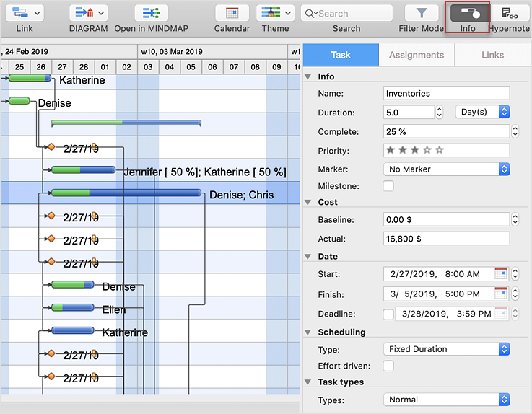Toggle the Info panel icon
Image resolution: width=532 pixels, height=414 pixels.
468,13
